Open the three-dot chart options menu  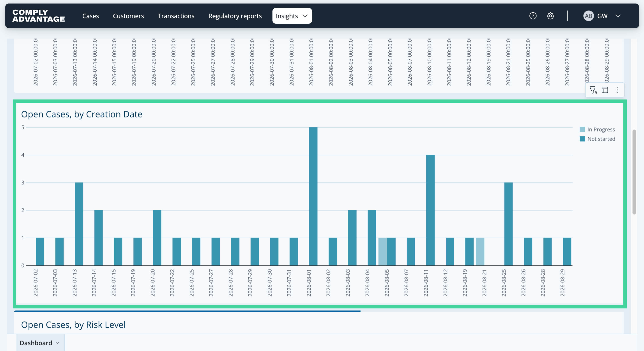click(617, 90)
